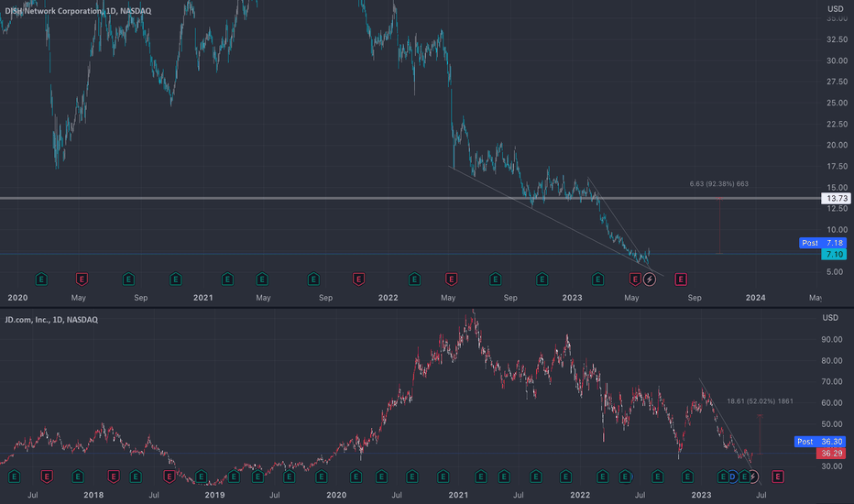Image resolution: width=854 pixels, height=504 pixels.
Task: Click the upcoming red earnings marker on DISH chart
Action: tap(681, 279)
